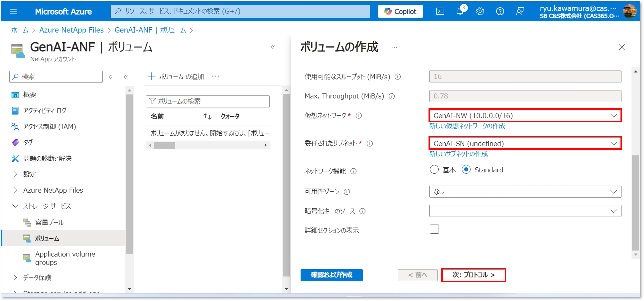Viewport: 644px width, 301px height.
Task: Show info for 委任されたサブネット
Action: (369, 144)
